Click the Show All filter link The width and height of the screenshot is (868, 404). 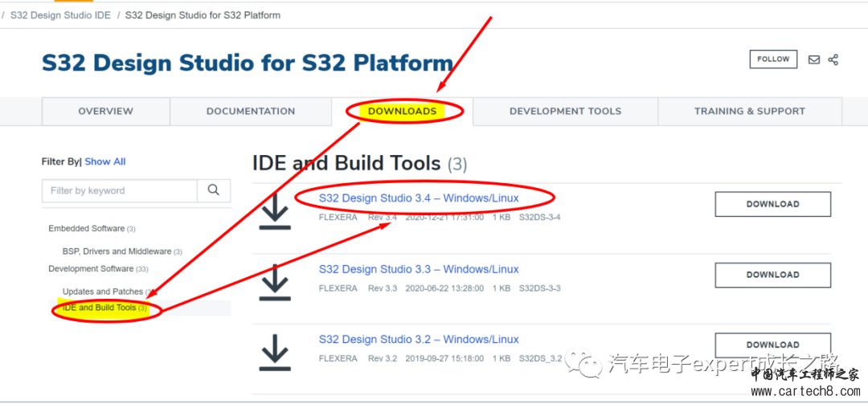[x=105, y=161]
